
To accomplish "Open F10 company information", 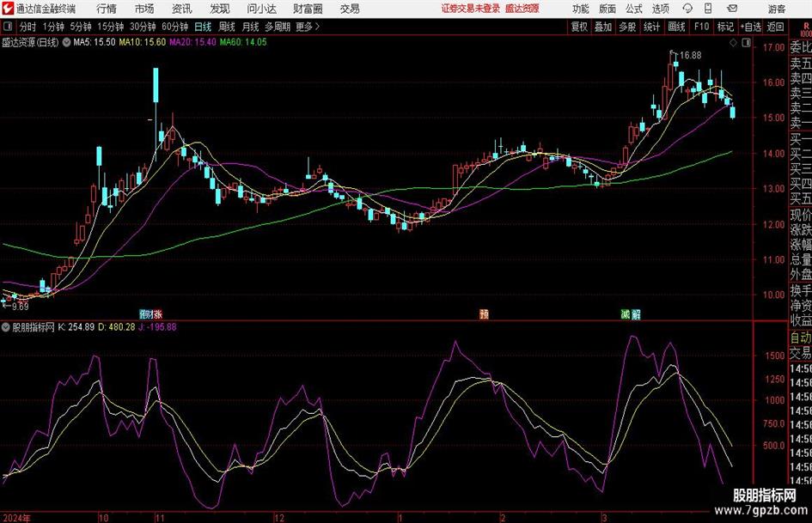I will tap(702, 27).
